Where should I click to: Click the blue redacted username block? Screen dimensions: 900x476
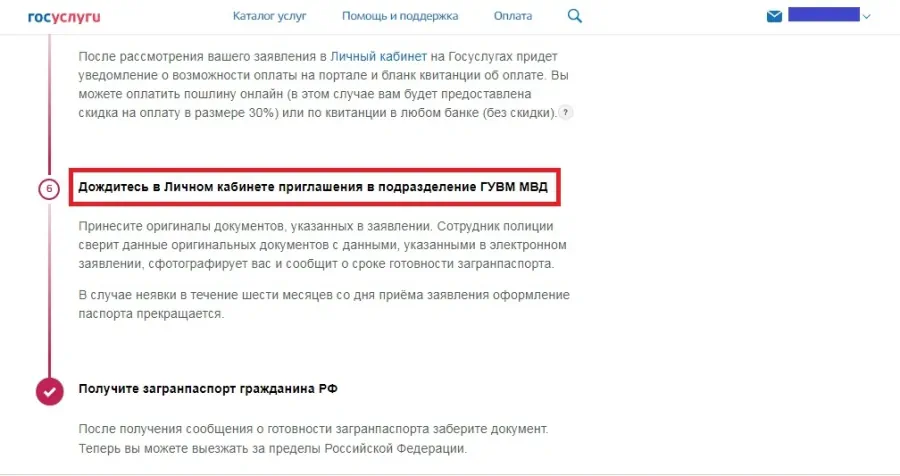click(824, 14)
